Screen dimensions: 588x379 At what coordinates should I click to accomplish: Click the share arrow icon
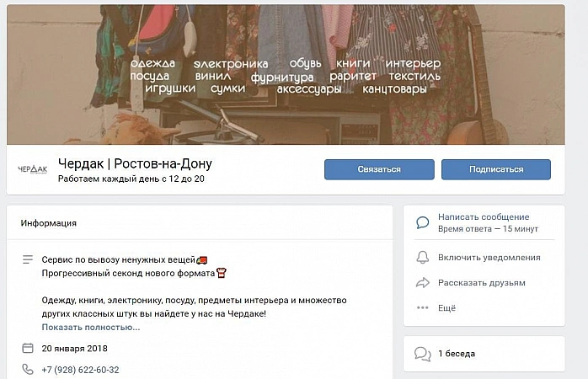(423, 283)
